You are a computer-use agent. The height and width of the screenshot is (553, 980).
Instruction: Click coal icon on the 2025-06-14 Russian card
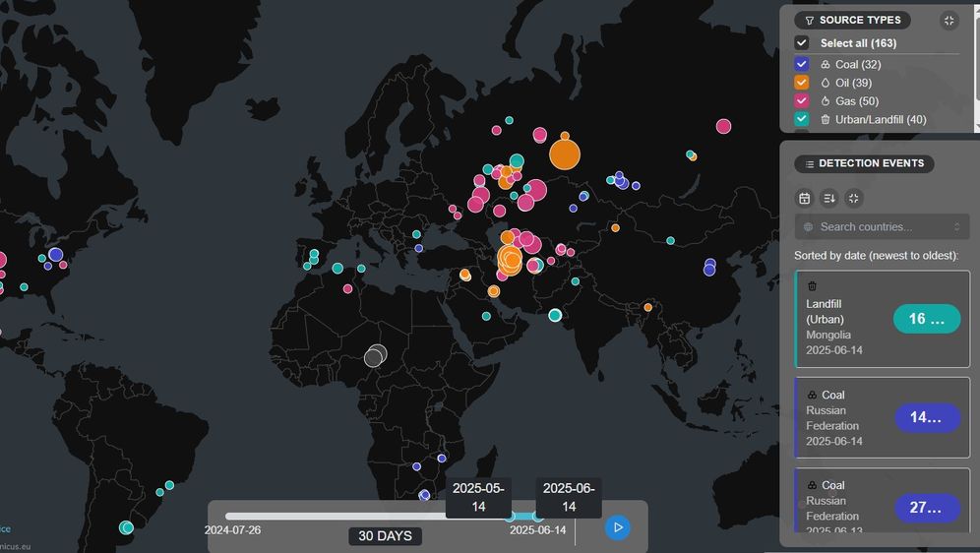click(x=812, y=395)
